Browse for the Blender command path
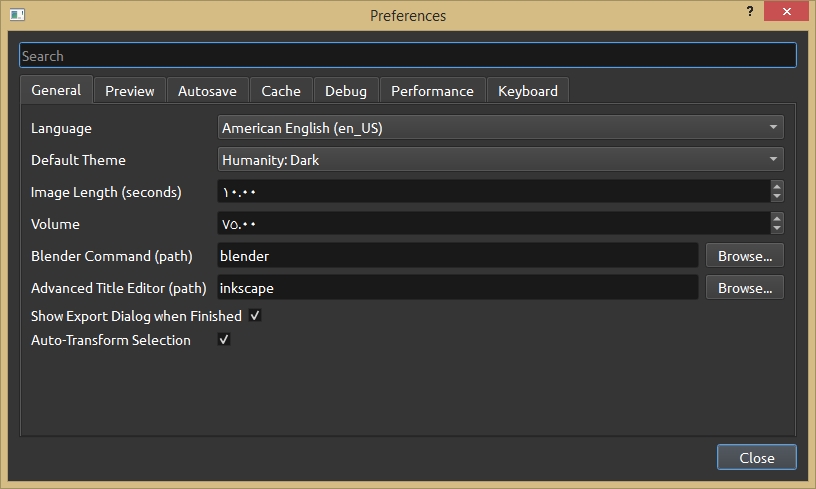 coord(745,255)
